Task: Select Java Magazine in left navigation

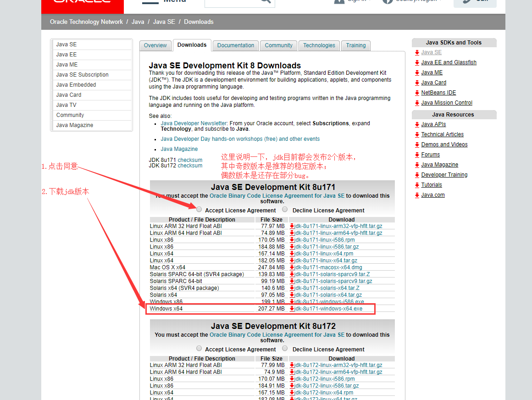Action: (92, 125)
